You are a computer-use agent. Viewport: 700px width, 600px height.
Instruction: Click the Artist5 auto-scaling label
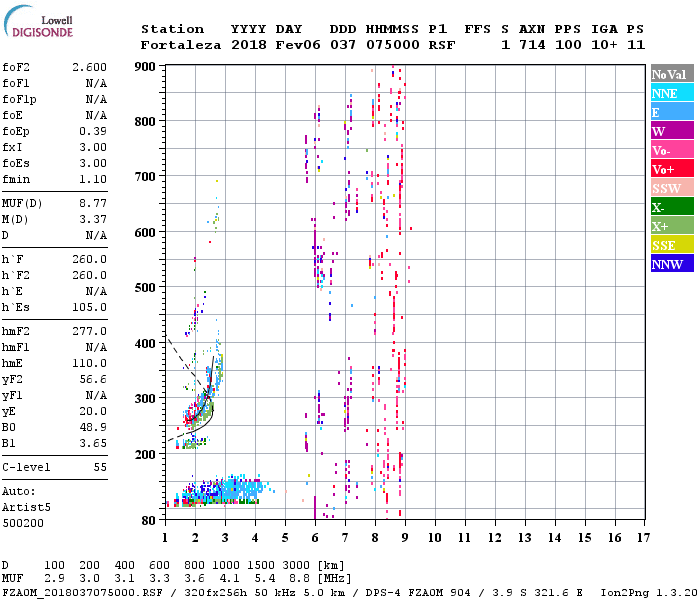click(x=26, y=508)
